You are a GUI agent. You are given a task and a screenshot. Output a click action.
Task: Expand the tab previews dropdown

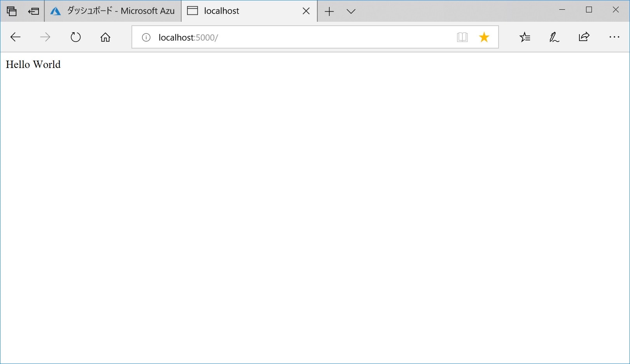(x=351, y=11)
